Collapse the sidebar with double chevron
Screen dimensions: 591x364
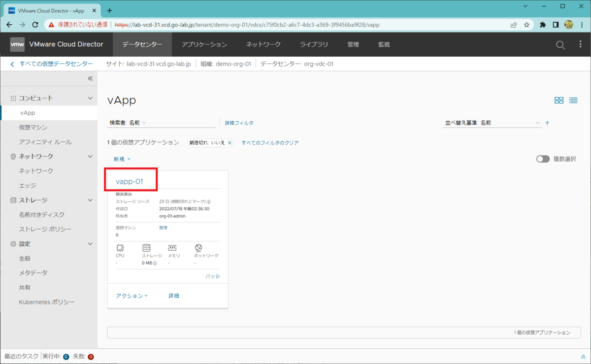pos(90,78)
